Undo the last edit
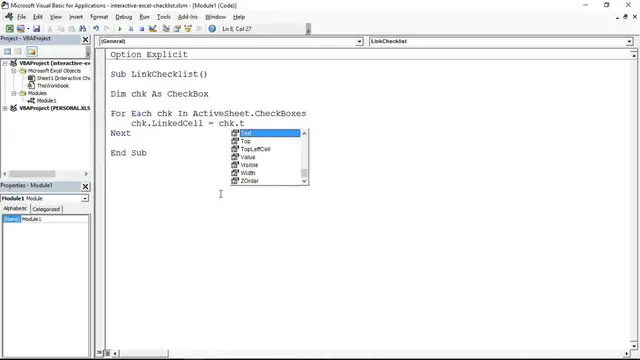Screen dimensions: 640x360 click(x=96, y=29)
